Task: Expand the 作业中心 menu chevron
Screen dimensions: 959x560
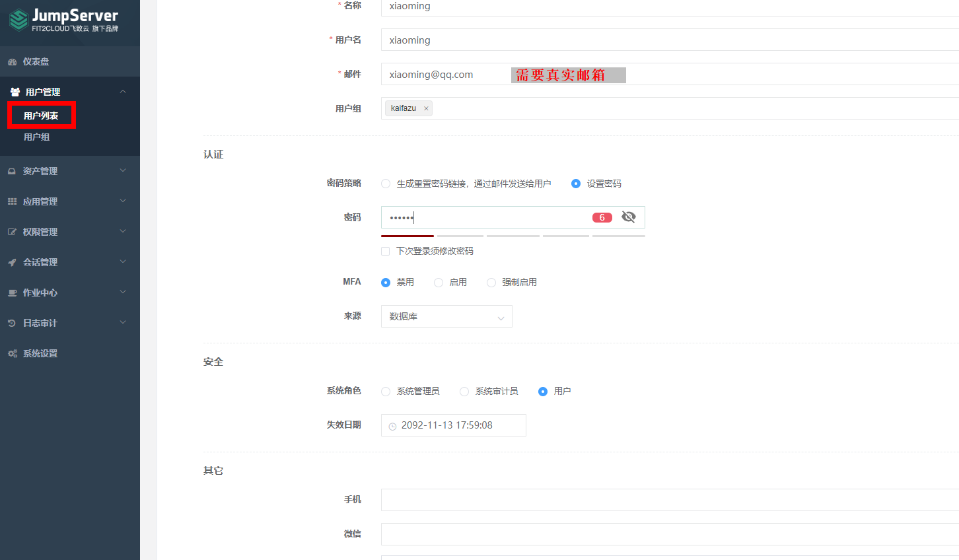Action: [123, 292]
